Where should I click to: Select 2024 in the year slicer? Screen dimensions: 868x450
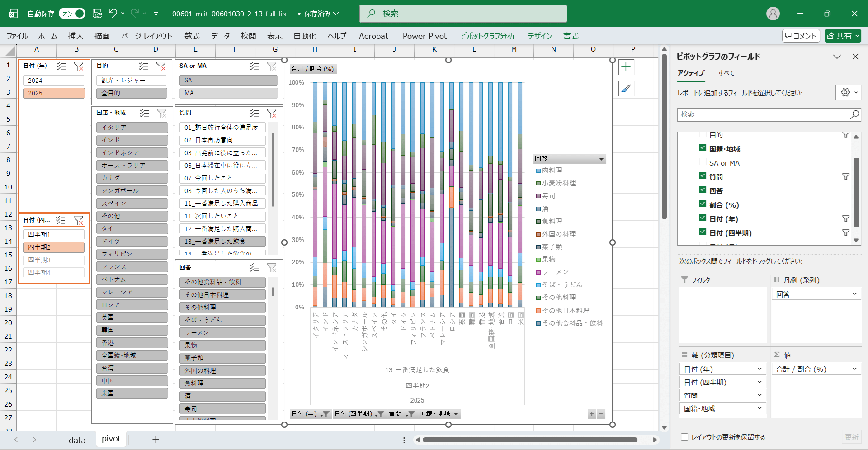click(54, 81)
